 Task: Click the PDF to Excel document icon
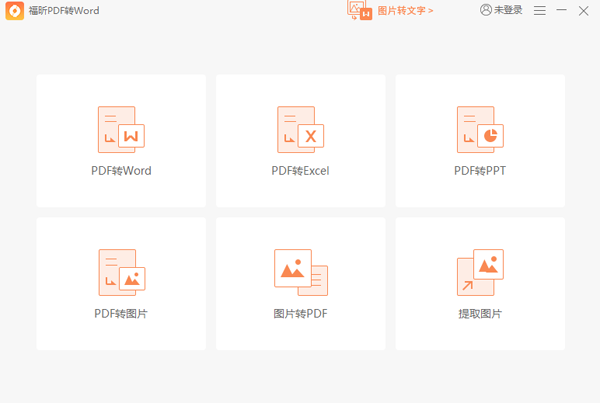point(300,129)
